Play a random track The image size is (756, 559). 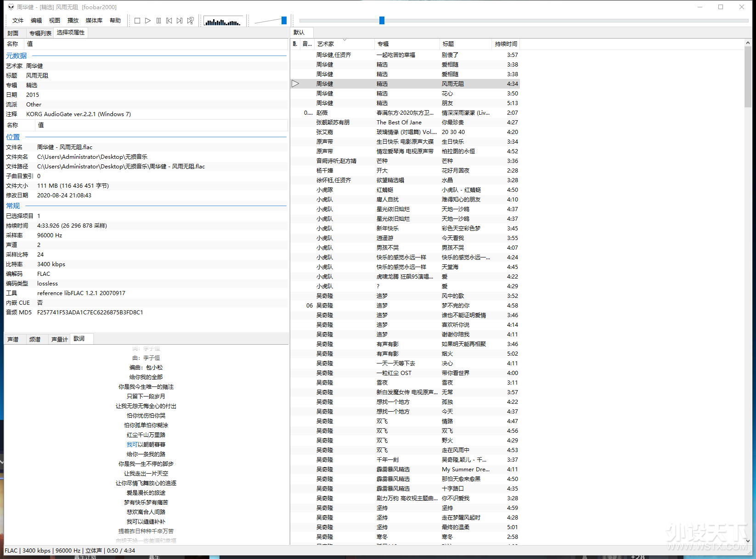click(x=191, y=21)
